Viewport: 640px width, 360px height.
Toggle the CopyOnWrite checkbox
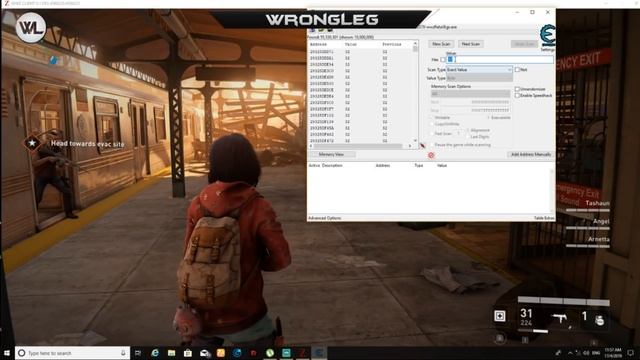pyautogui.click(x=431, y=124)
